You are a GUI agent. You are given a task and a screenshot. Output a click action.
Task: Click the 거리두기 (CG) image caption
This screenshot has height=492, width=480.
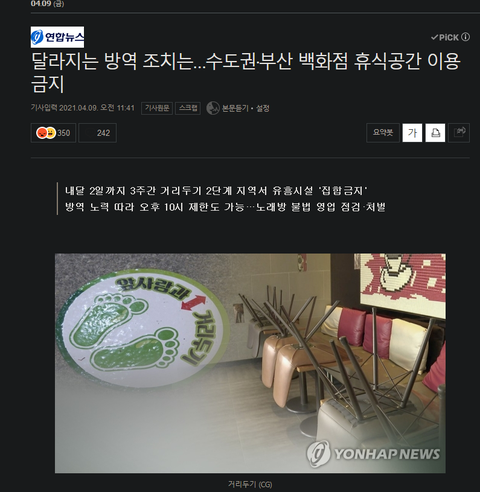[x=250, y=484]
